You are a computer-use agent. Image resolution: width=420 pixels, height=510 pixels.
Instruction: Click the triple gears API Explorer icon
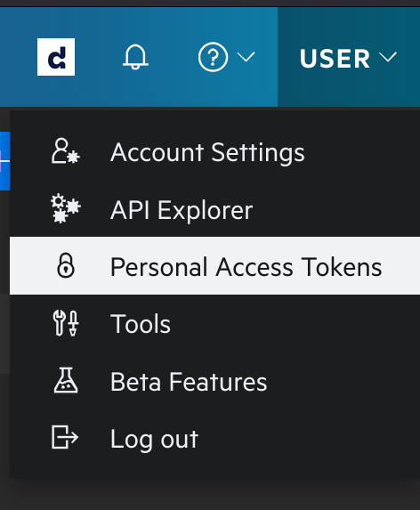point(66,208)
